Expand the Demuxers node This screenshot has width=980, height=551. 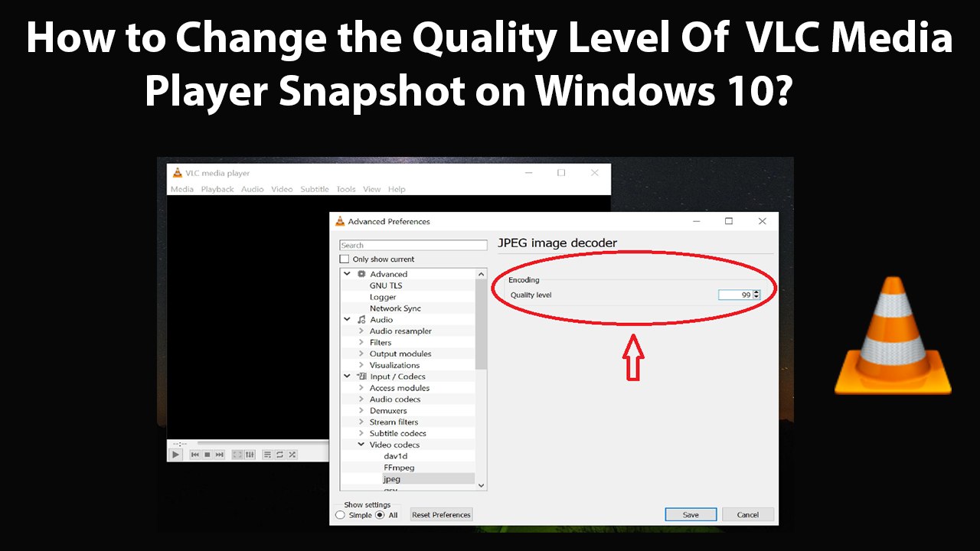pyautogui.click(x=361, y=411)
